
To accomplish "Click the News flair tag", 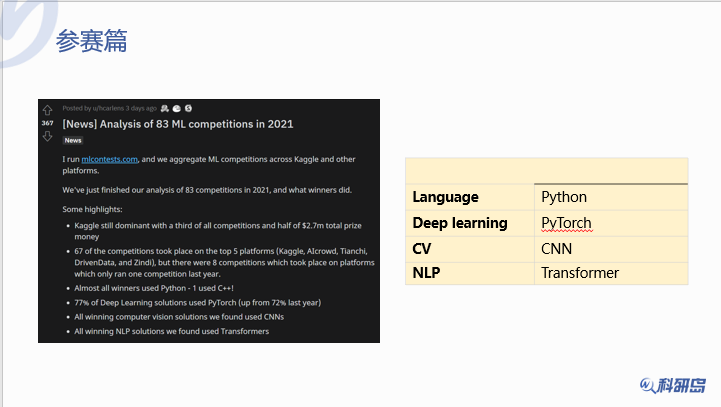I will click(73, 140).
